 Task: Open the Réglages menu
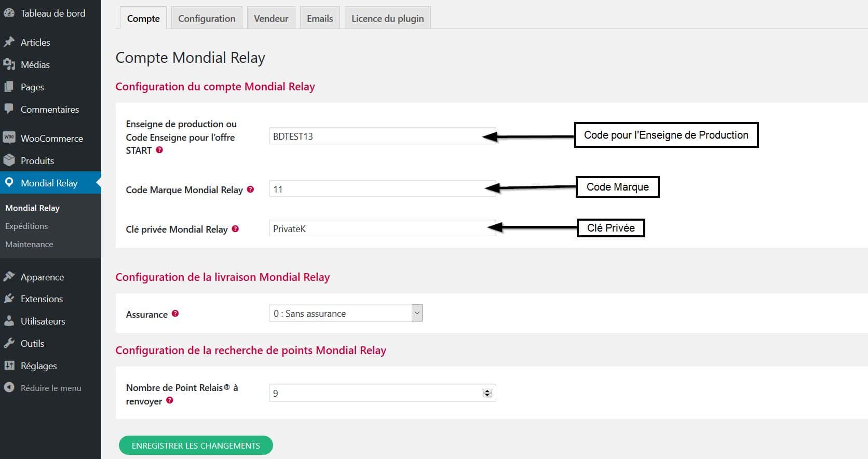(x=50, y=366)
